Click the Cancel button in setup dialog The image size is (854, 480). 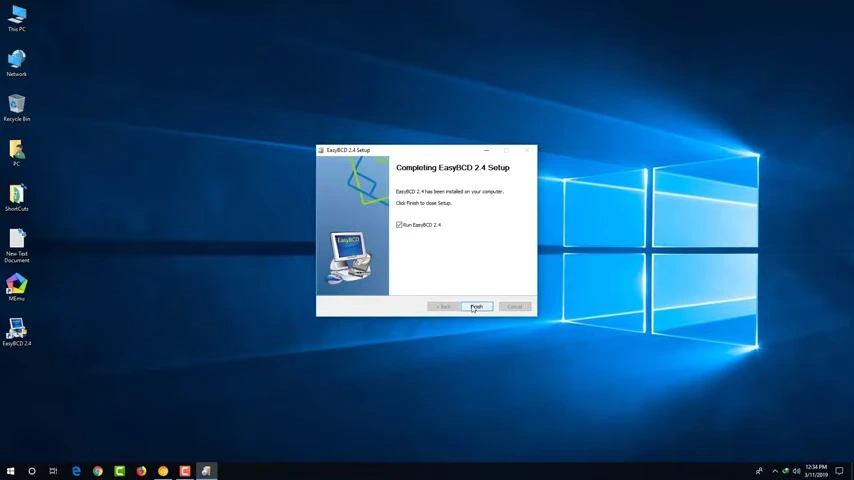[x=514, y=307]
